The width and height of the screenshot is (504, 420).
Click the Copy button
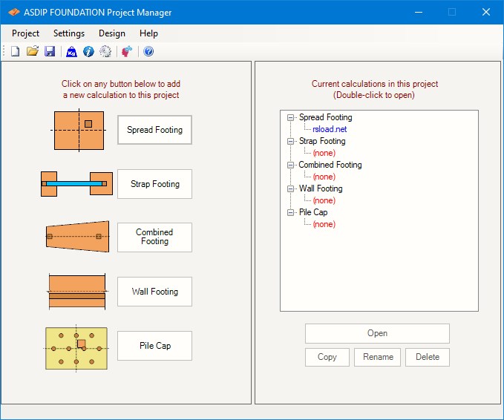[x=327, y=357]
